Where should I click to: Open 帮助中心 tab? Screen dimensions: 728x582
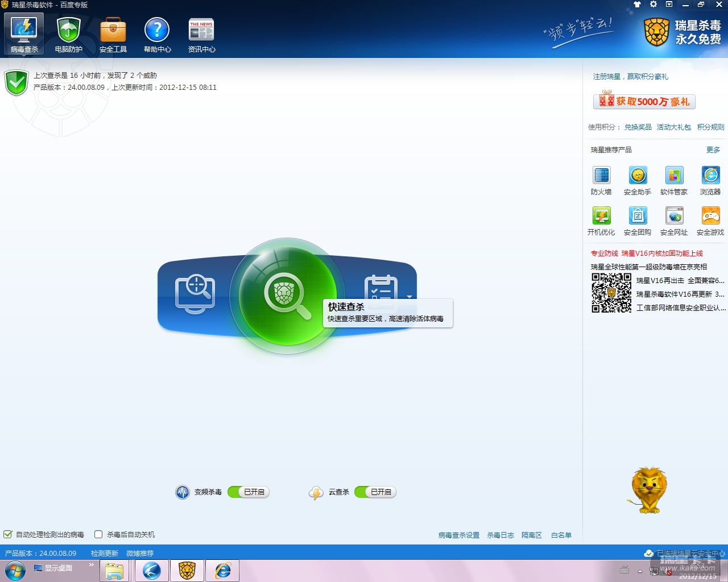pos(157,35)
